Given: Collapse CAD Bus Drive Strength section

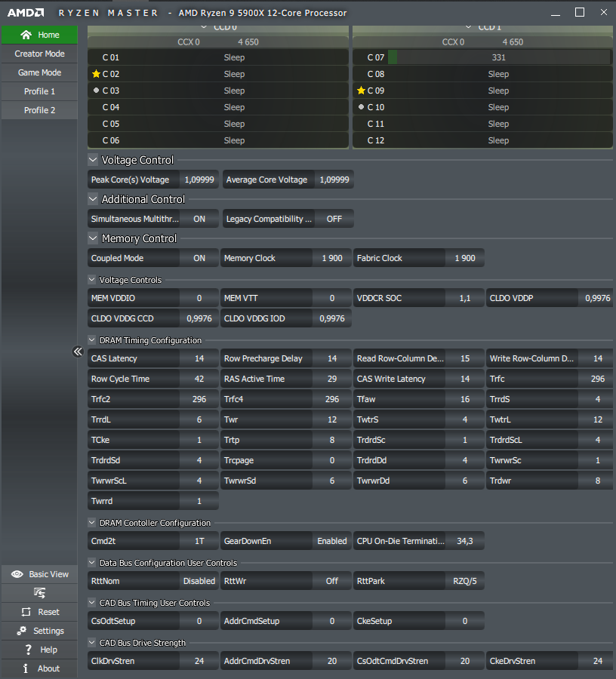Looking at the screenshot, I should click(92, 643).
